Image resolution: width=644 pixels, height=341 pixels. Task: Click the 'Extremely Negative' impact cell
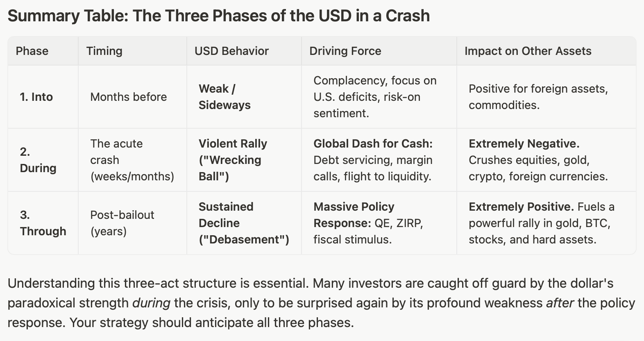pos(538,160)
